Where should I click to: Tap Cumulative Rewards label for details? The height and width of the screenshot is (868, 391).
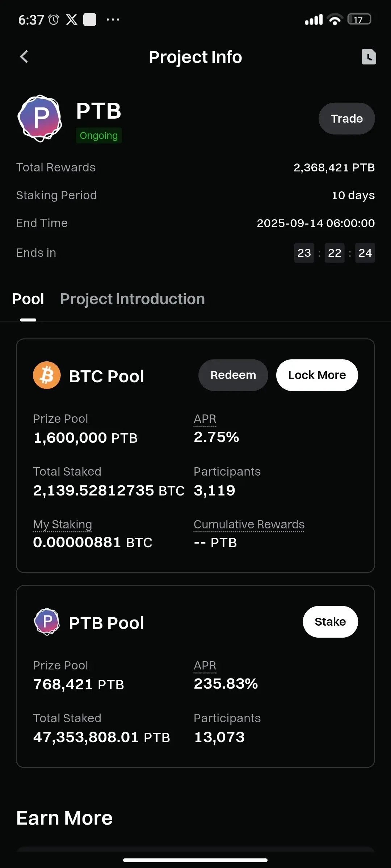[249, 524]
